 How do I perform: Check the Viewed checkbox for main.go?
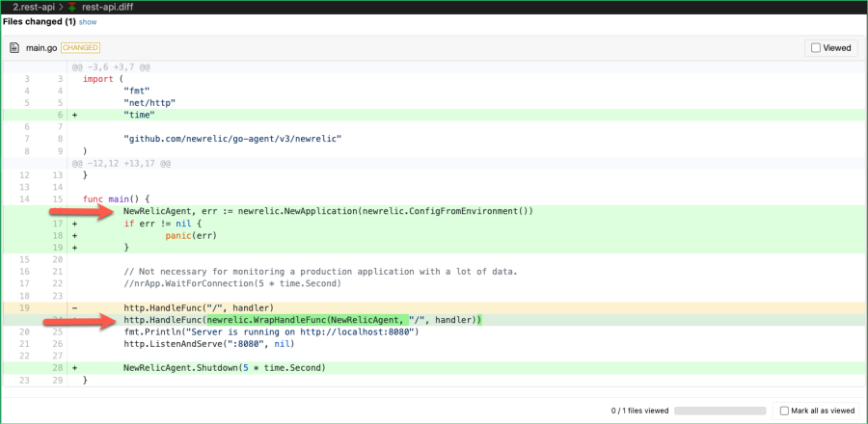(x=816, y=47)
